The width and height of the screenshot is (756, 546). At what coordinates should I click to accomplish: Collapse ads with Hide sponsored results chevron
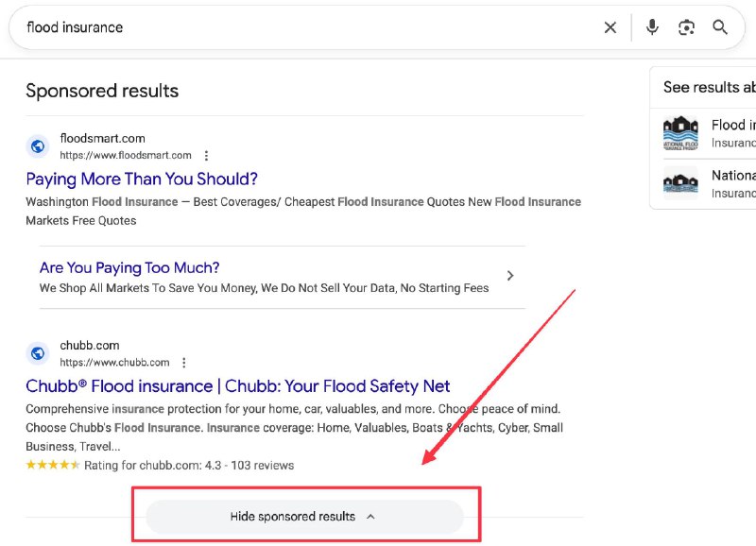coord(371,517)
